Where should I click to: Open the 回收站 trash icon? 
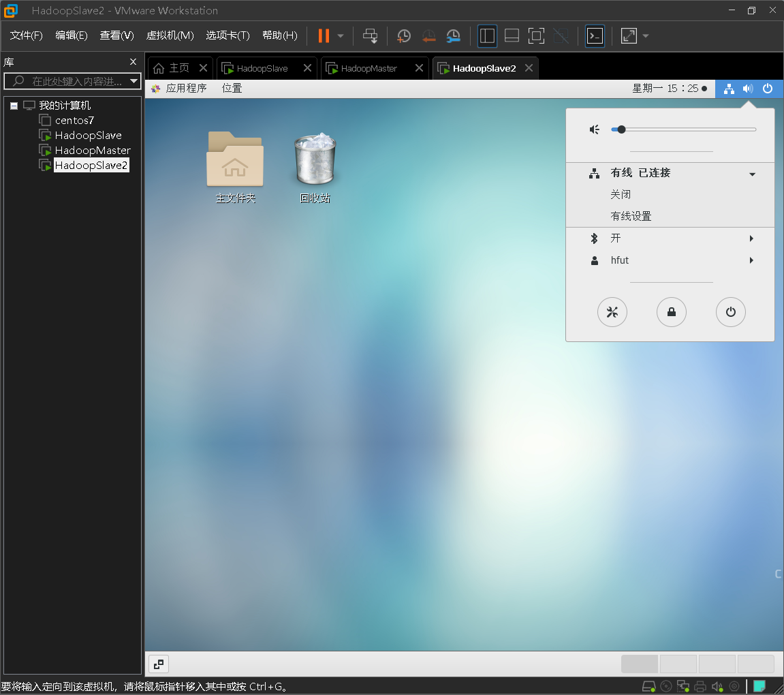point(315,168)
